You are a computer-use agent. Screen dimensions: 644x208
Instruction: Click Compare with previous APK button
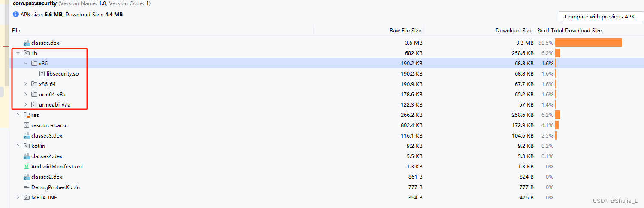[x=602, y=17]
